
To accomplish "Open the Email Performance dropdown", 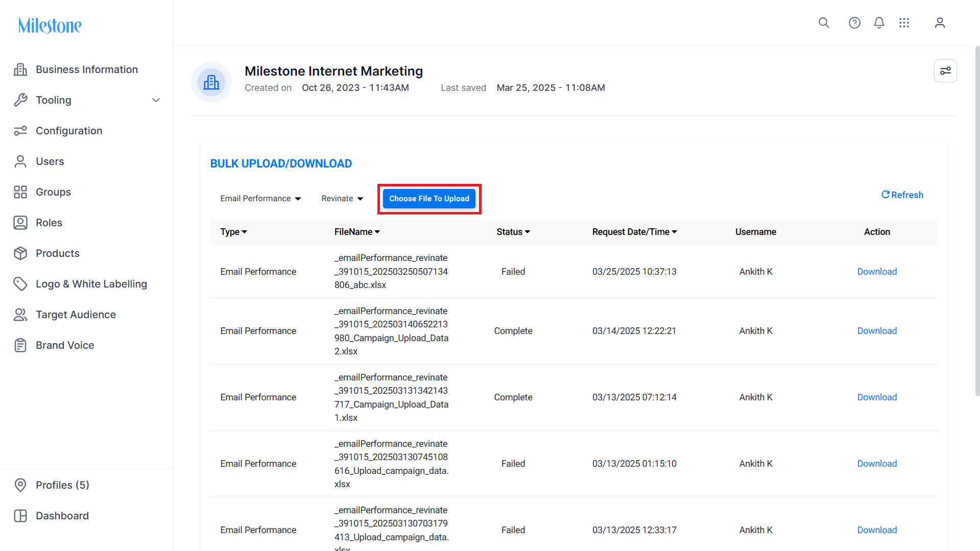I will (260, 199).
